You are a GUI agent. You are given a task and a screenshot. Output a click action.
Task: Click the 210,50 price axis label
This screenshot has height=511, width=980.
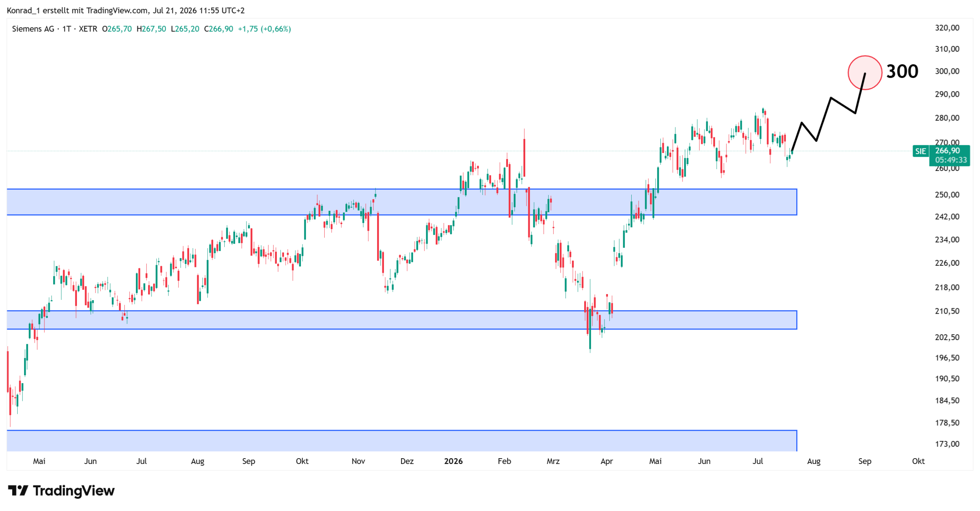tap(947, 311)
